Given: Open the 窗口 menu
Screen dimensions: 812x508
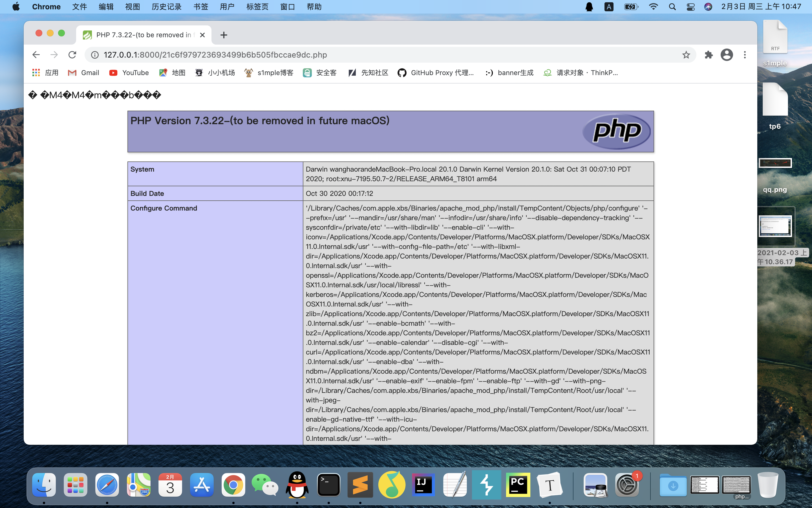Looking at the screenshot, I should [288, 7].
